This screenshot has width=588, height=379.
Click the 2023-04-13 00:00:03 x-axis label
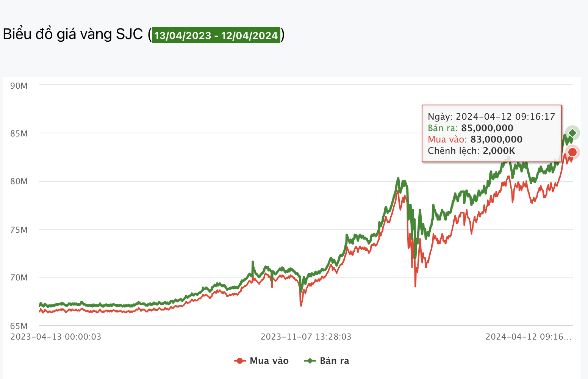pos(56,337)
